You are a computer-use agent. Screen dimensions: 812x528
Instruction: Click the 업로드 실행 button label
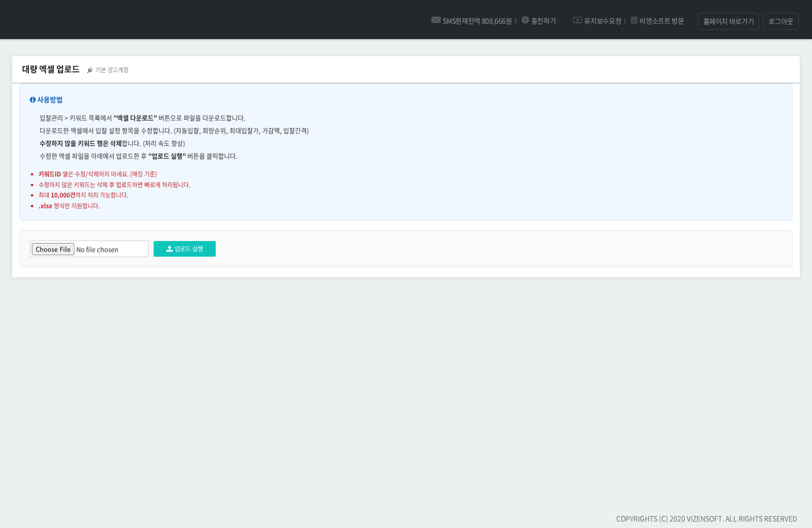(x=189, y=249)
